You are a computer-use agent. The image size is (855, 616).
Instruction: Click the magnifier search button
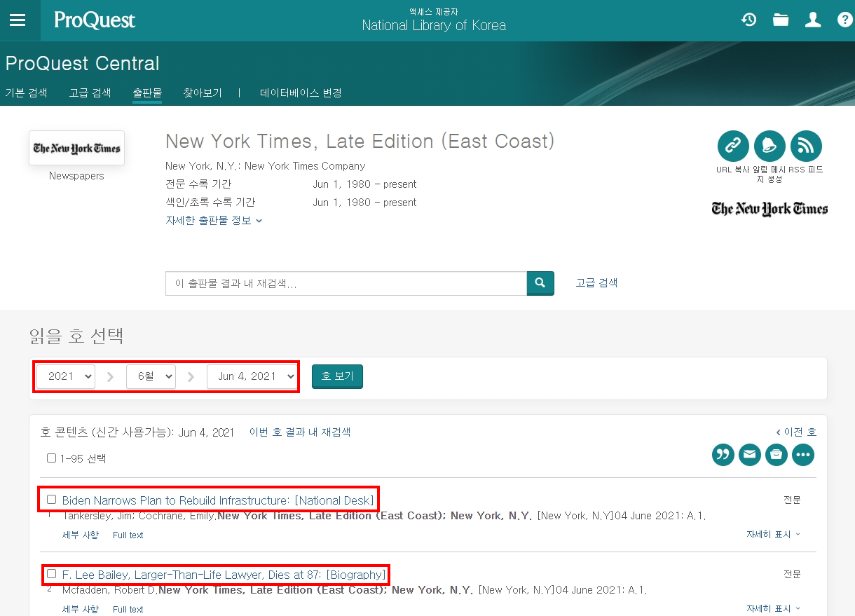click(540, 283)
